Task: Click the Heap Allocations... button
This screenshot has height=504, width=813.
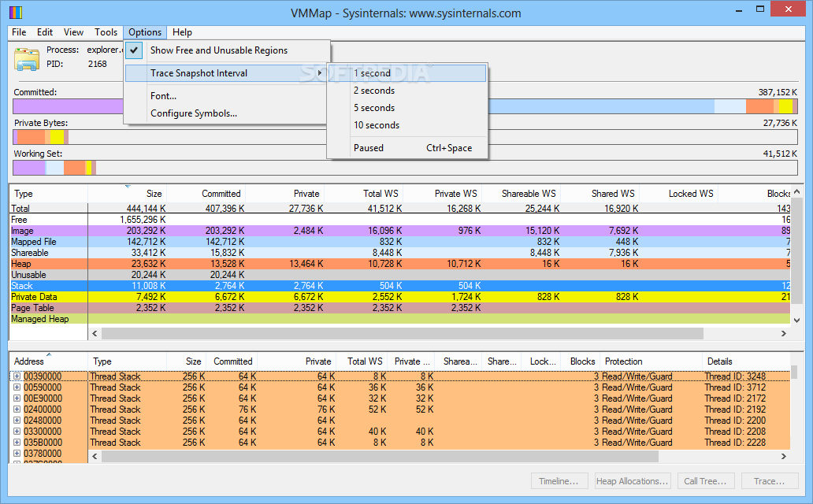Action: pos(633,481)
